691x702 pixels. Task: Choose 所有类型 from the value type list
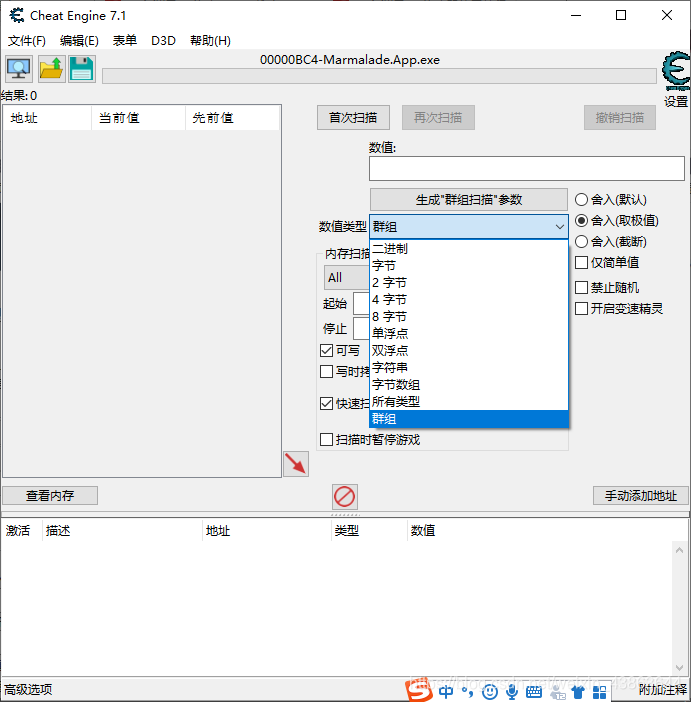coord(469,402)
